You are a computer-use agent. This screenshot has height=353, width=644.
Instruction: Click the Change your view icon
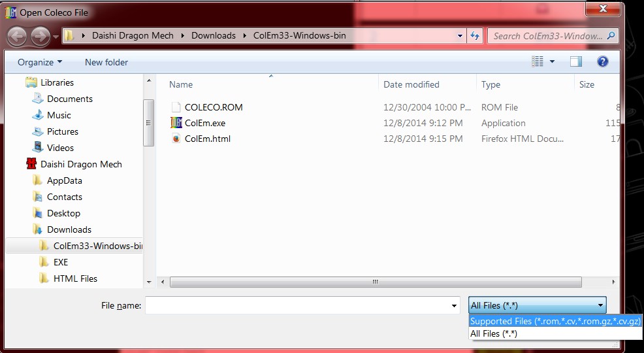[538, 62]
